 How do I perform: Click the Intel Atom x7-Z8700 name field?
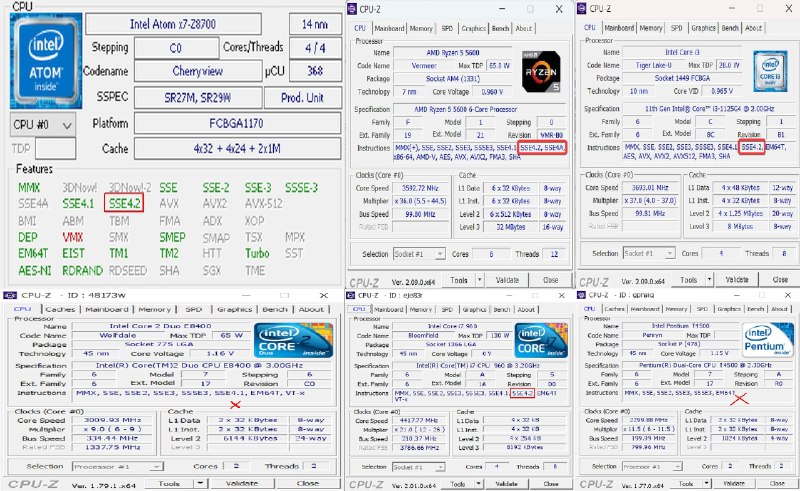(173, 24)
